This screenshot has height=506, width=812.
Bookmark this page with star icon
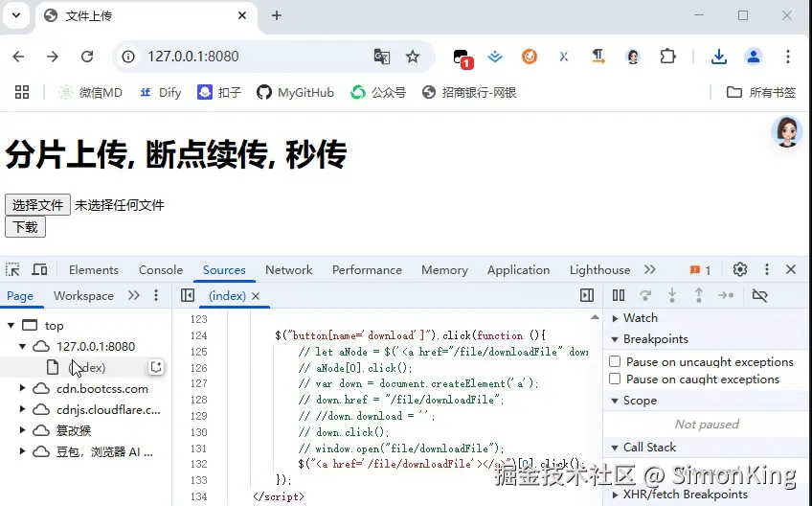pyautogui.click(x=413, y=57)
